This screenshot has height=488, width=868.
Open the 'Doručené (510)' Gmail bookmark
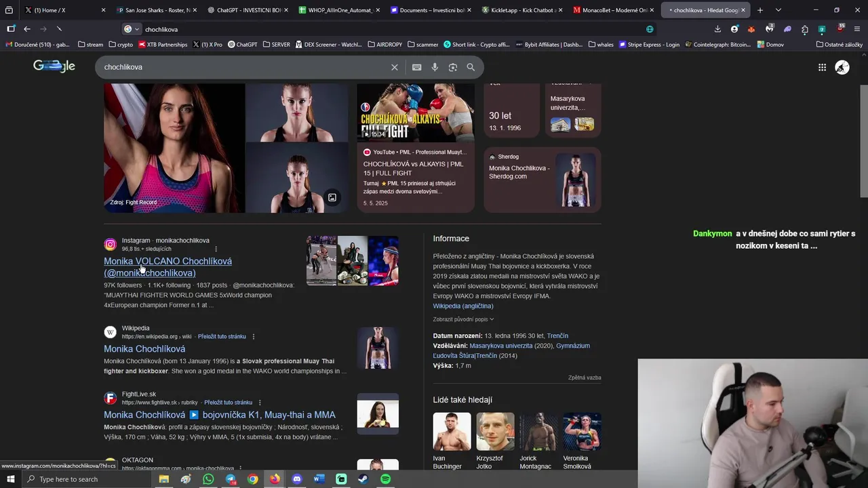pyautogui.click(x=38, y=45)
